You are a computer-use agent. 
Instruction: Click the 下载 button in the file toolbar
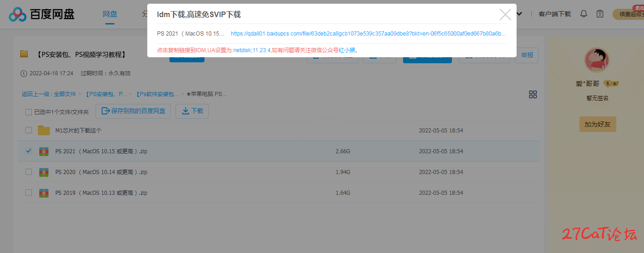(192, 111)
